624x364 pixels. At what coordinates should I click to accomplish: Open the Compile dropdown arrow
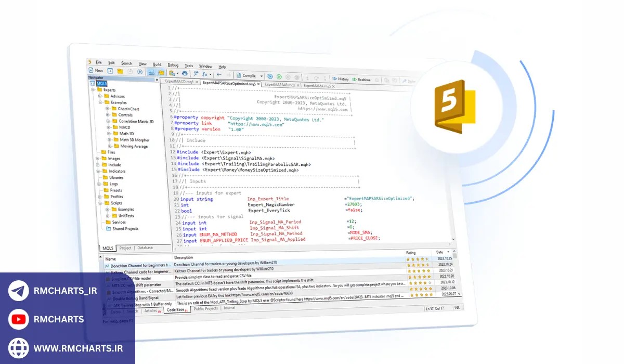(x=262, y=76)
